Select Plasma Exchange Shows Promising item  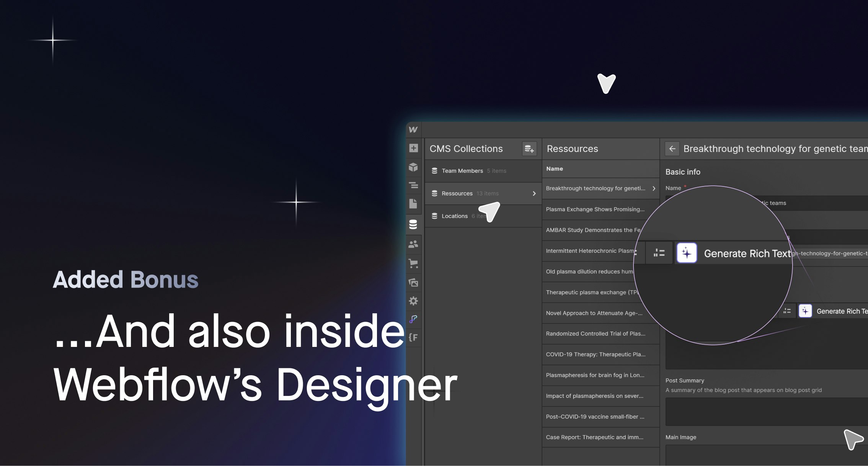pos(600,209)
